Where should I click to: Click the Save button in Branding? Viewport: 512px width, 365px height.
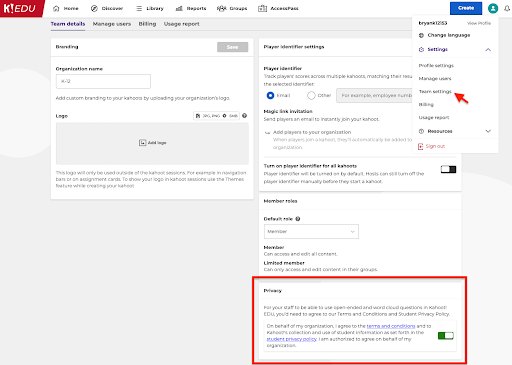[232, 47]
